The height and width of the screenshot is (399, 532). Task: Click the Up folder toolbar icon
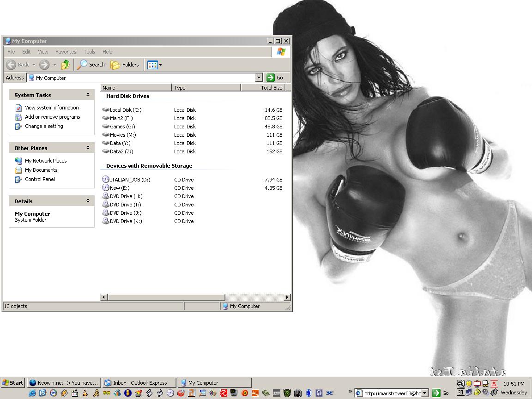click(66, 65)
